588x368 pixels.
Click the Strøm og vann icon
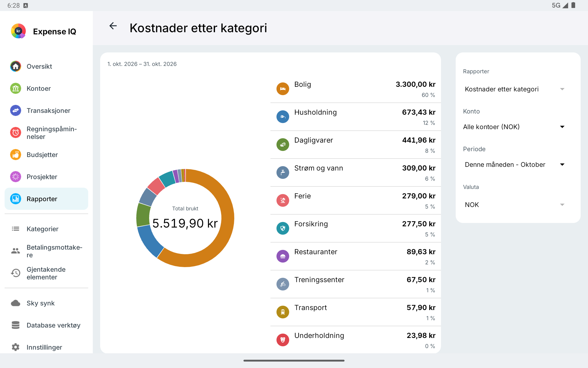(x=283, y=172)
